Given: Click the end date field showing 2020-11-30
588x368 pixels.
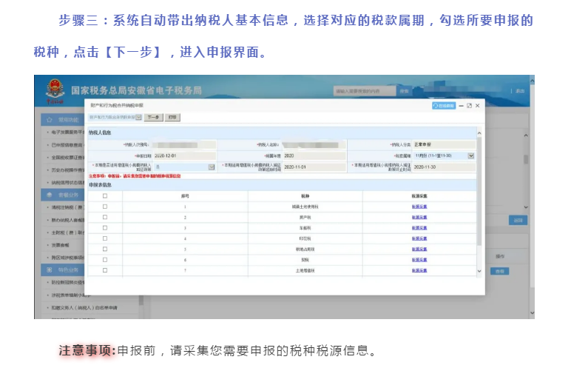Looking at the screenshot, I should 445,167.
